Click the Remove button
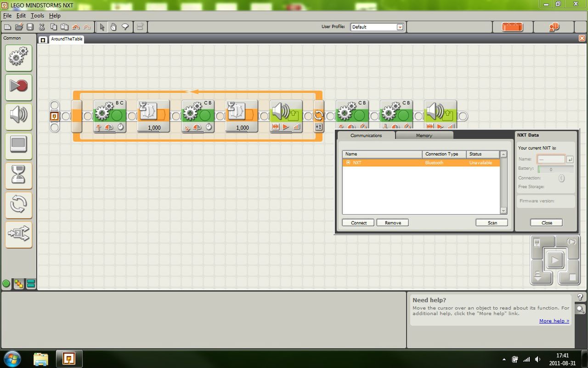The height and width of the screenshot is (368, 588). point(393,223)
